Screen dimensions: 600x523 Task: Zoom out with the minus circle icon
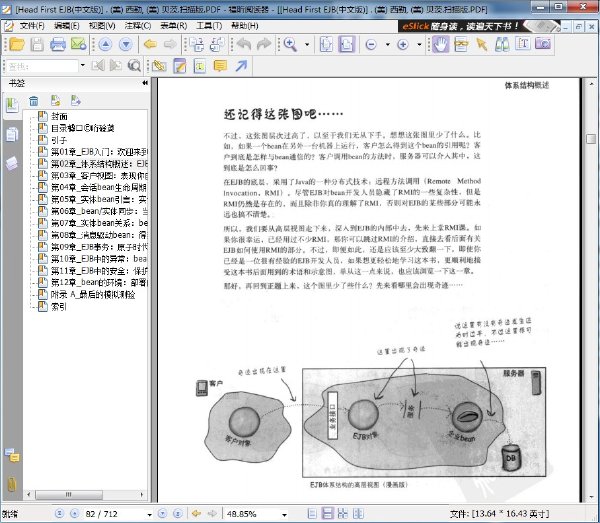[x=371, y=45]
